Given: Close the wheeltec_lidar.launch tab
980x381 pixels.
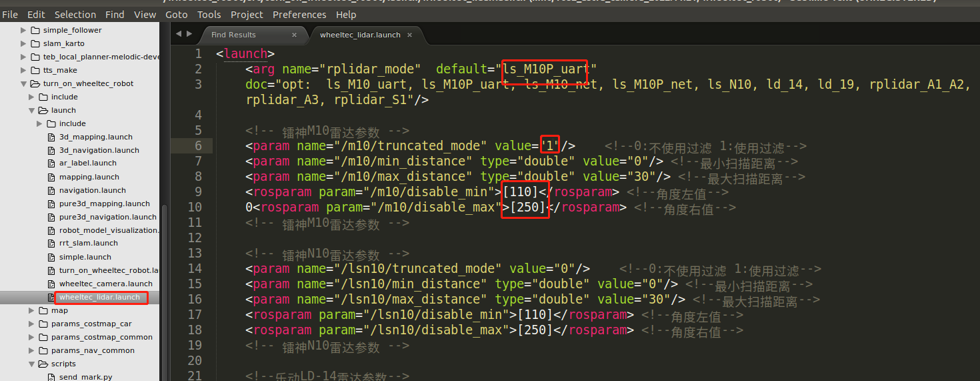Looking at the screenshot, I should (409, 35).
